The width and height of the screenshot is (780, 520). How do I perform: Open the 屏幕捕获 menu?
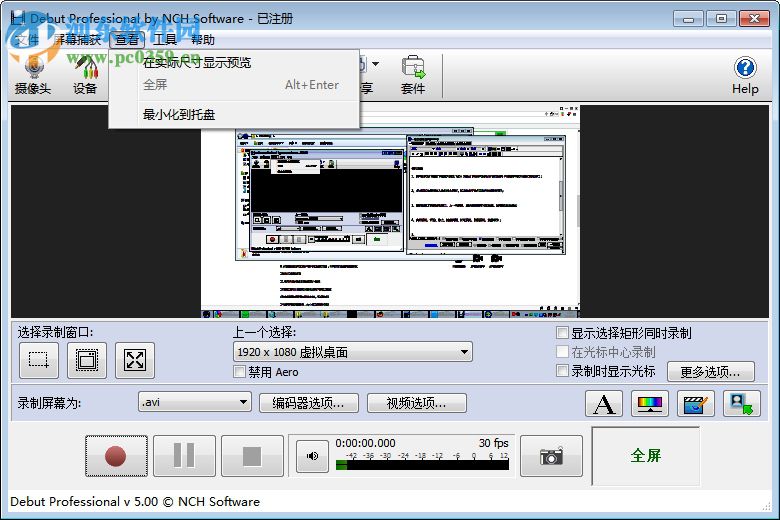78,39
